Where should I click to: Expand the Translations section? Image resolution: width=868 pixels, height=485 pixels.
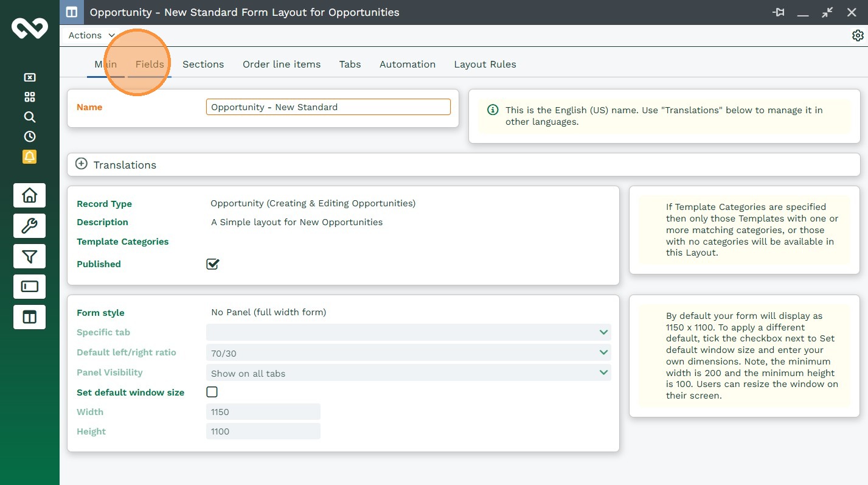82,164
